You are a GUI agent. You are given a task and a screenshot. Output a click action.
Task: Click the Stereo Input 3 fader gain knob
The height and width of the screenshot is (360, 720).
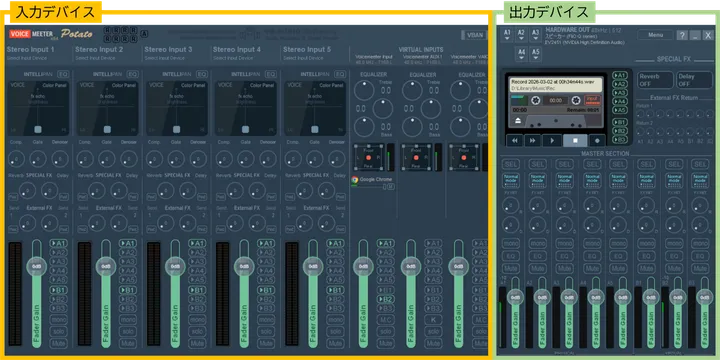click(x=175, y=266)
